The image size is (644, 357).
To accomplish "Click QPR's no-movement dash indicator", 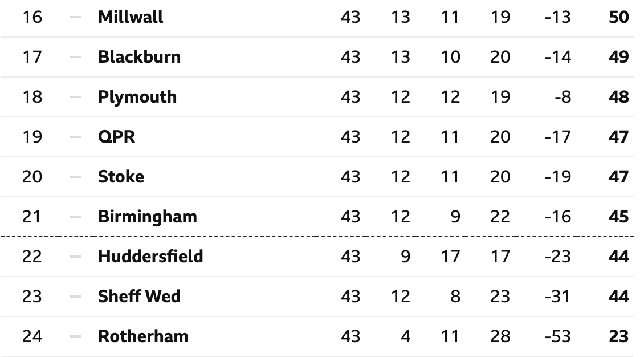I will (76, 137).
